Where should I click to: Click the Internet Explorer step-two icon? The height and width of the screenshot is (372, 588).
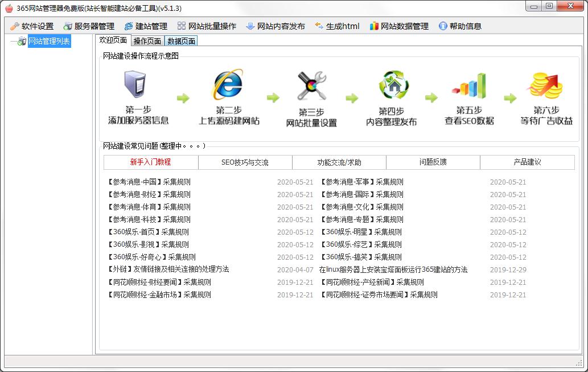pyautogui.click(x=227, y=84)
